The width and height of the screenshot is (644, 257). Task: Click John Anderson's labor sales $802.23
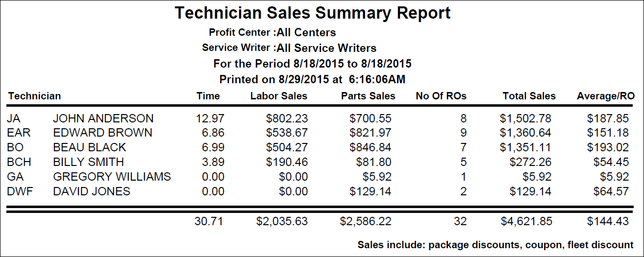(x=287, y=118)
